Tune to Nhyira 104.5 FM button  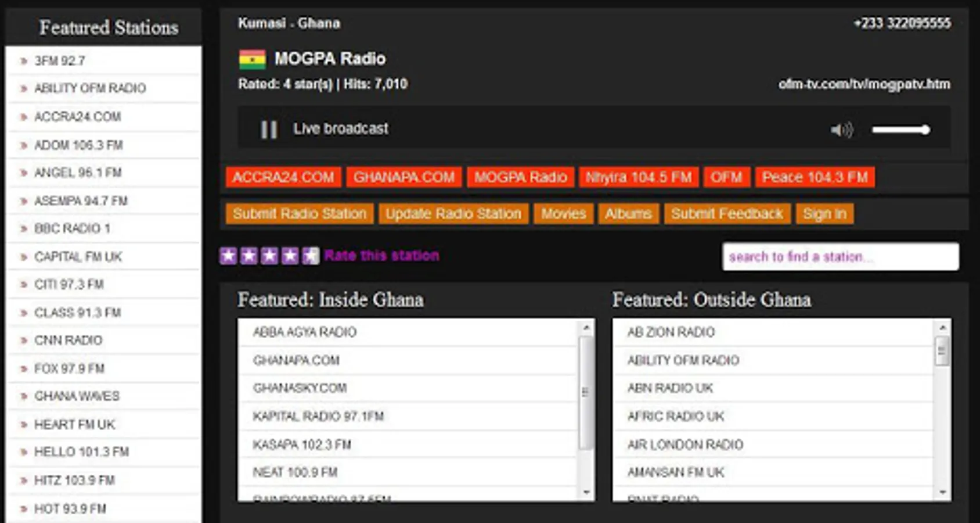pyautogui.click(x=639, y=177)
